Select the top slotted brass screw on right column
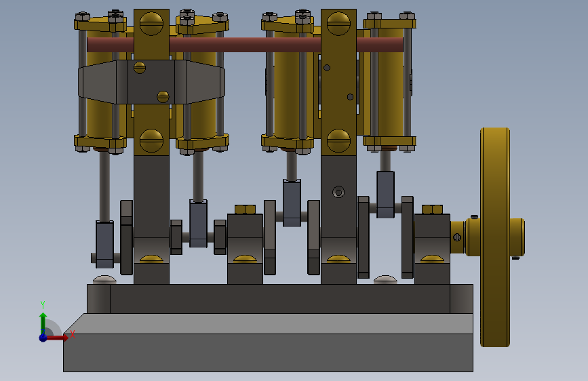This screenshot has height=381, width=588. click(338, 23)
